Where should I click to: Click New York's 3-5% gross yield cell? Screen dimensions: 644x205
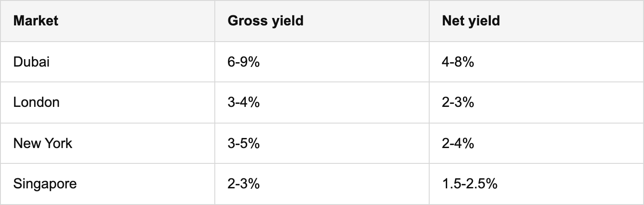point(244,143)
